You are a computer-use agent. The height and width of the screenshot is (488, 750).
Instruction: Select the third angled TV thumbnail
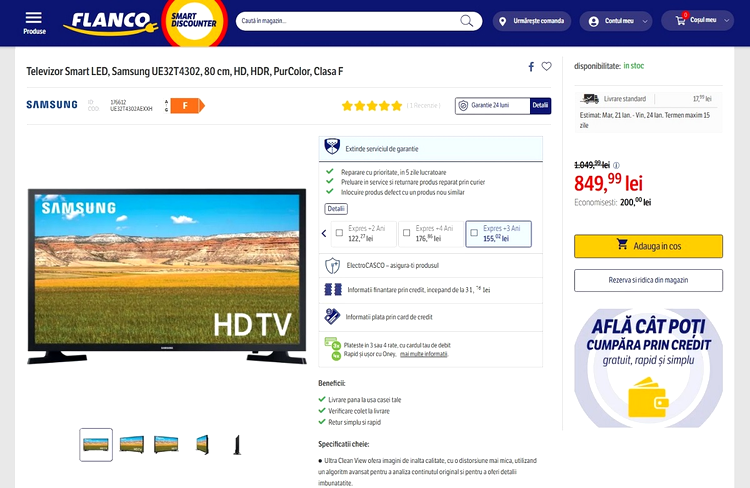166,444
